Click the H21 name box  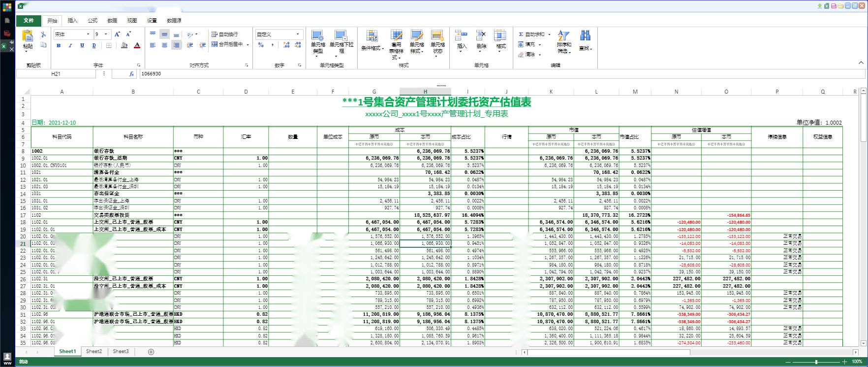click(x=56, y=74)
